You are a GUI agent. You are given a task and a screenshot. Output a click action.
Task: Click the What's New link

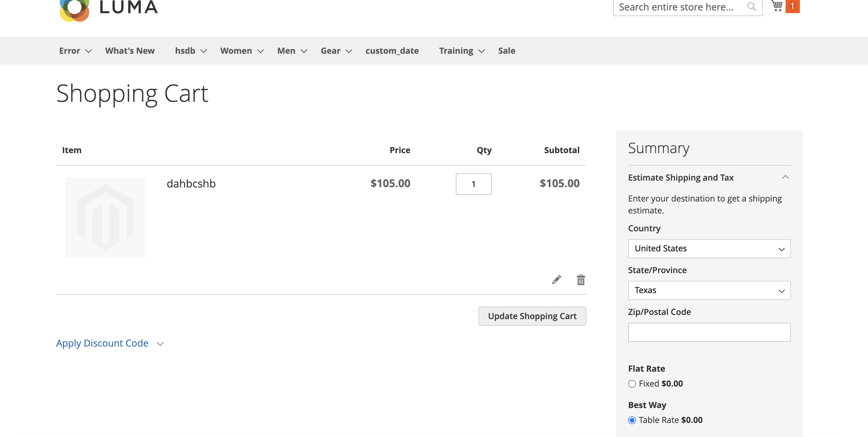point(130,50)
